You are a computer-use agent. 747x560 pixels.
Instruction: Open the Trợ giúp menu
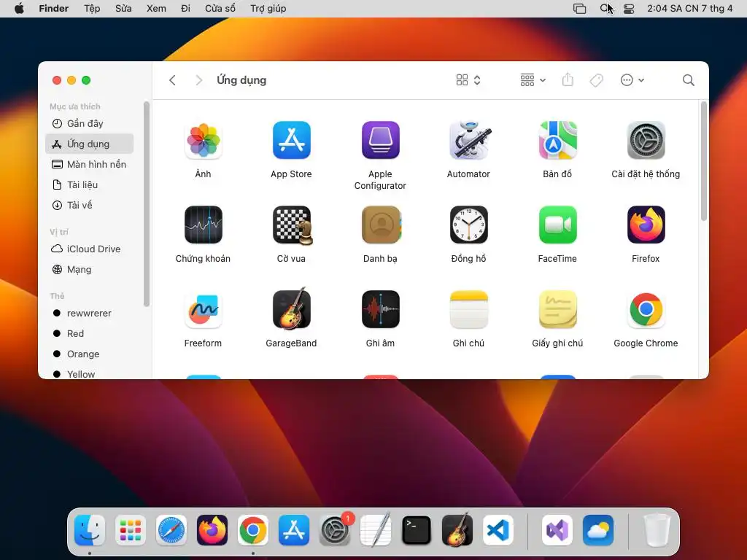(x=268, y=8)
